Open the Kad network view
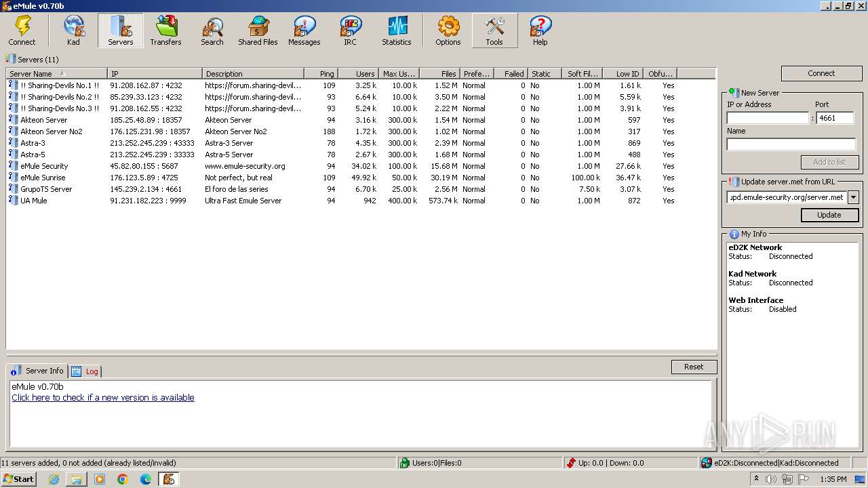Screen dimensions: 868x488 [x=73, y=31]
